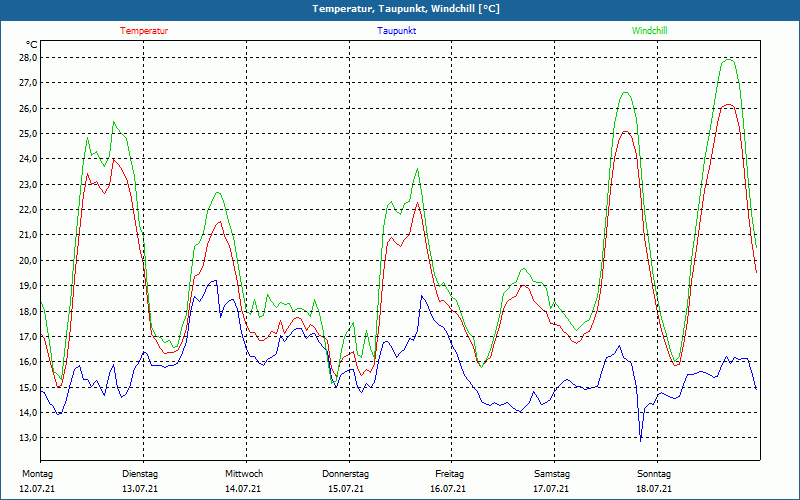The width and height of the screenshot is (800, 500).
Task: Click the '24,0' y-axis value
Action: click(x=29, y=159)
